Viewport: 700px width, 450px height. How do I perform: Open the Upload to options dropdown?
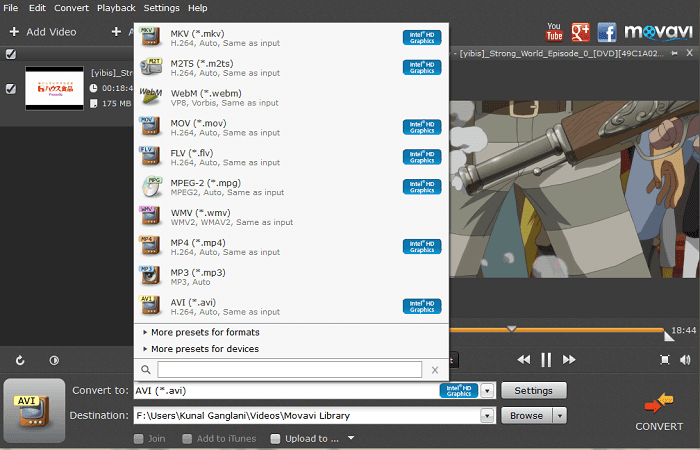[351, 438]
